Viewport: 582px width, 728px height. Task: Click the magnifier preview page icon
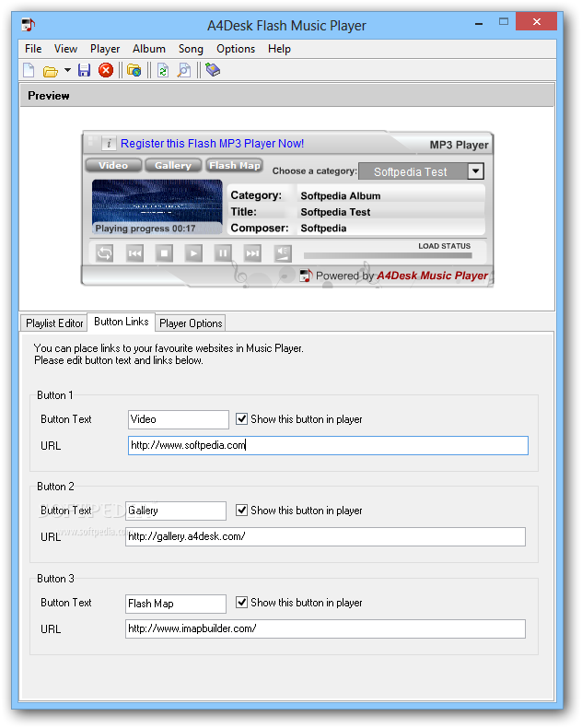184,70
